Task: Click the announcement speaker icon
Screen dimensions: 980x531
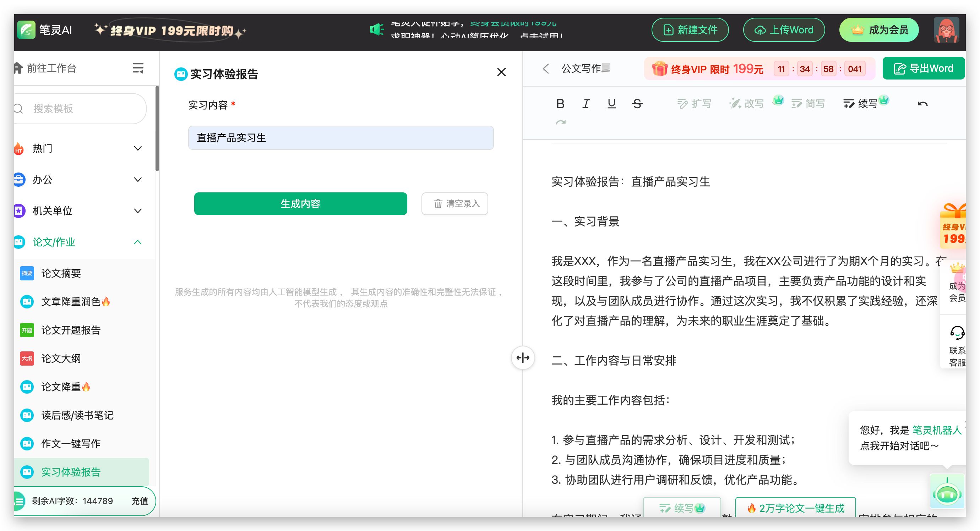Action: tap(376, 30)
